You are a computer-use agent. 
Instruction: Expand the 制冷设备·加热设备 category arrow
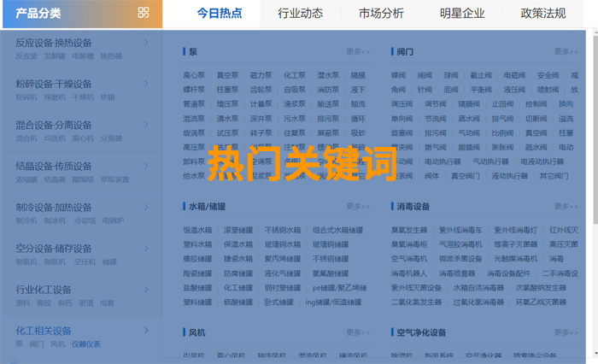click(146, 207)
